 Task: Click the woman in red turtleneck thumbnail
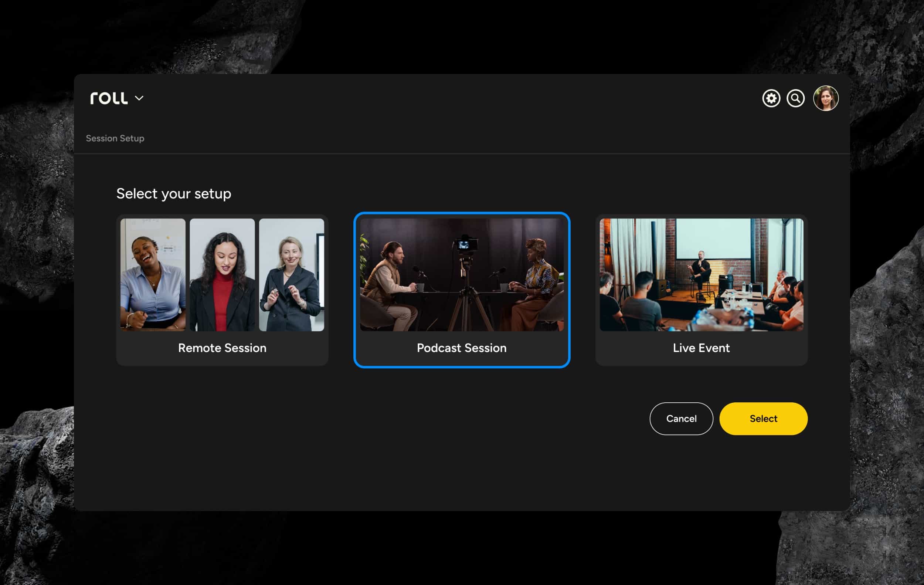pos(222,274)
